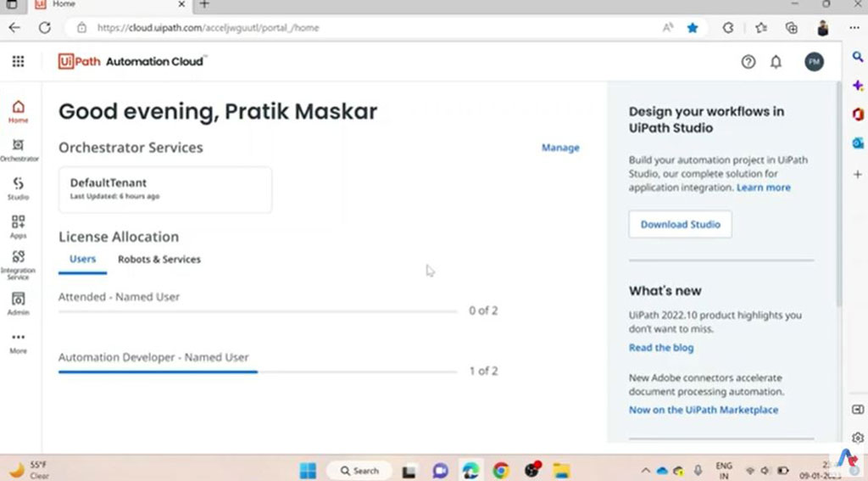
Task: Select the Users tab
Action: (x=82, y=260)
